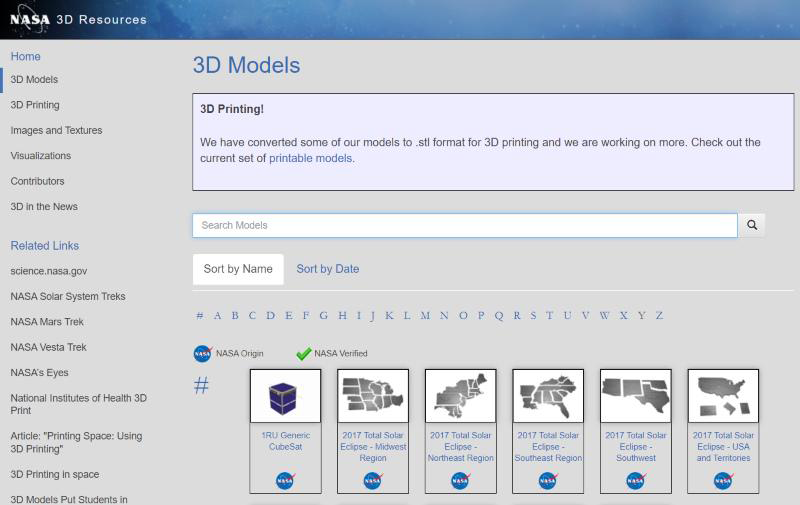
Task: Open 3D Printing in the sidebar
Action: (x=35, y=105)
